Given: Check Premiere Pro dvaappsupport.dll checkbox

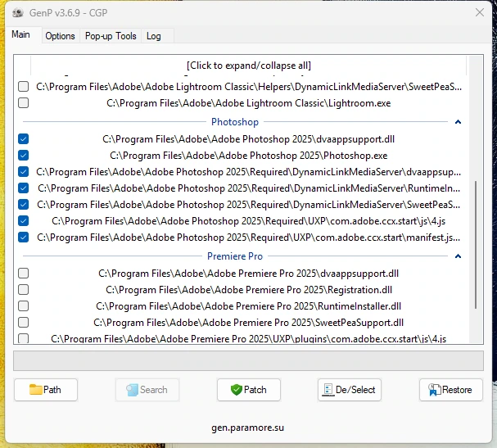Looking at the screenshot, I should tap(23, 273).
